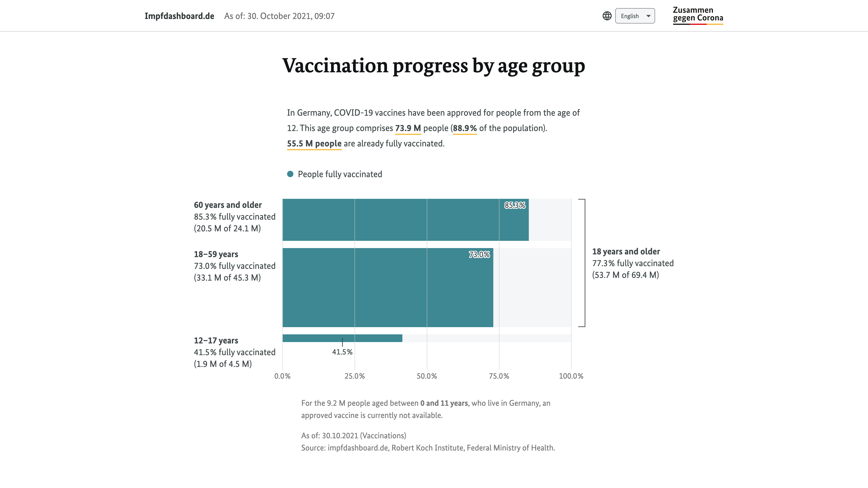Open the English language dropdown
The width and height of the screenshot is (868, 488).
click(x=630, y=16)
